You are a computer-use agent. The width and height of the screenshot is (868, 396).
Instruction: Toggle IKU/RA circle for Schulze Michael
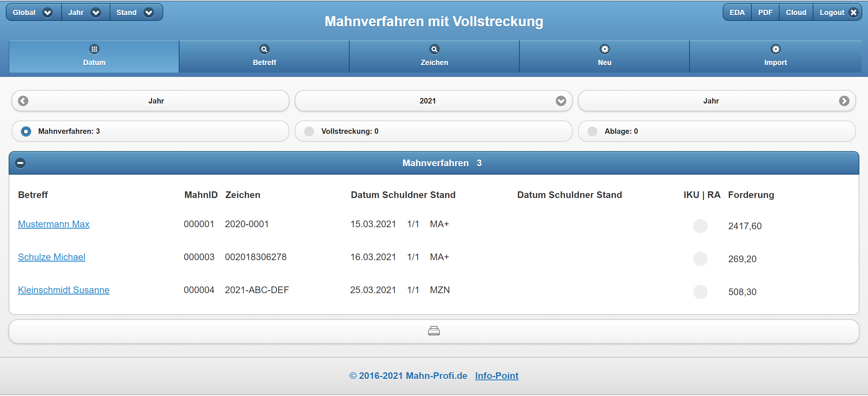700,259
